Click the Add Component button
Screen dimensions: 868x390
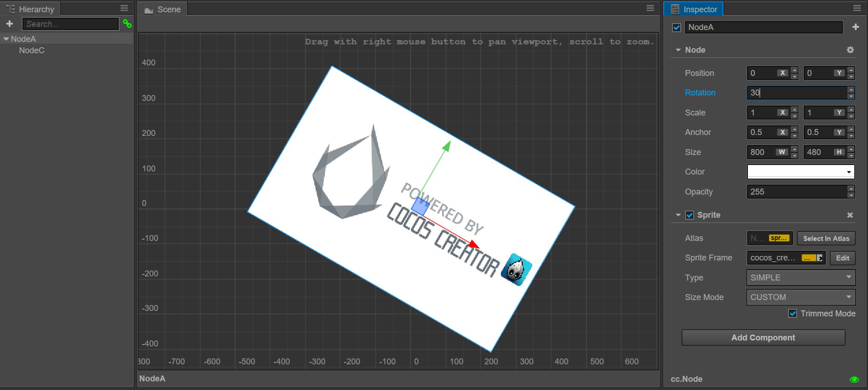(x=763, y=338)
